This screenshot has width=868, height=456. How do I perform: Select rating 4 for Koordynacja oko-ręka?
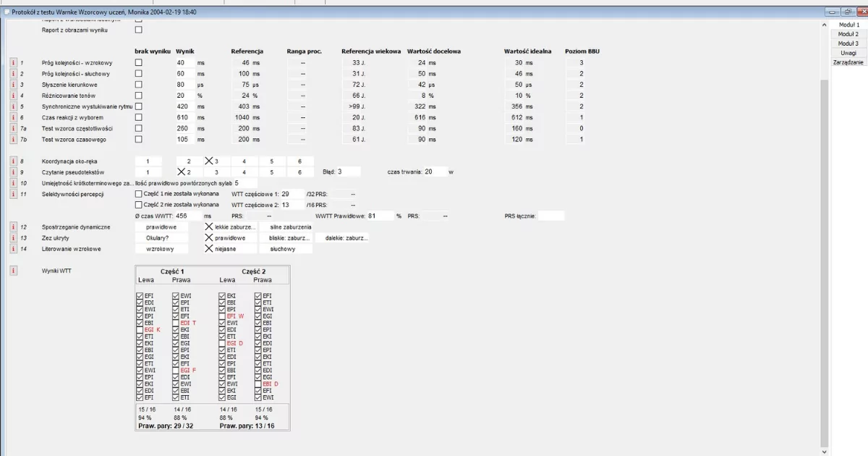244,161
